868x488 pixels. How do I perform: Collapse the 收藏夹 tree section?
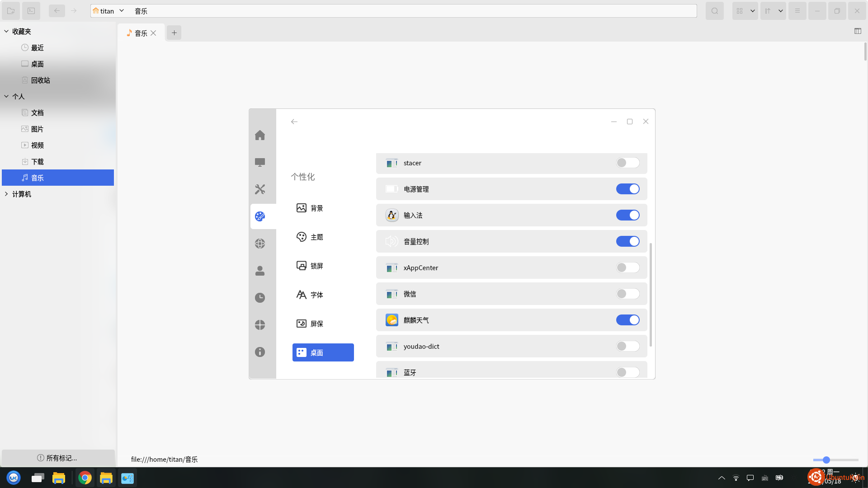tap(6, 31)
